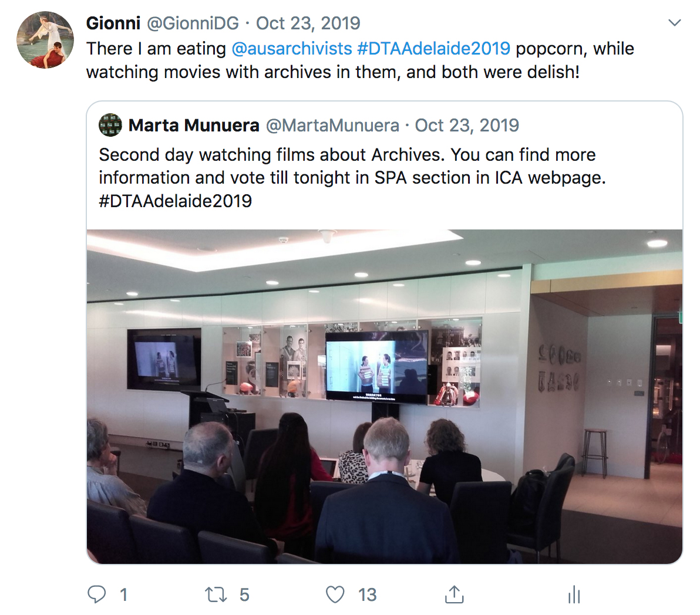
Task: Click the Gionni display name
Action: coord(113,23)
